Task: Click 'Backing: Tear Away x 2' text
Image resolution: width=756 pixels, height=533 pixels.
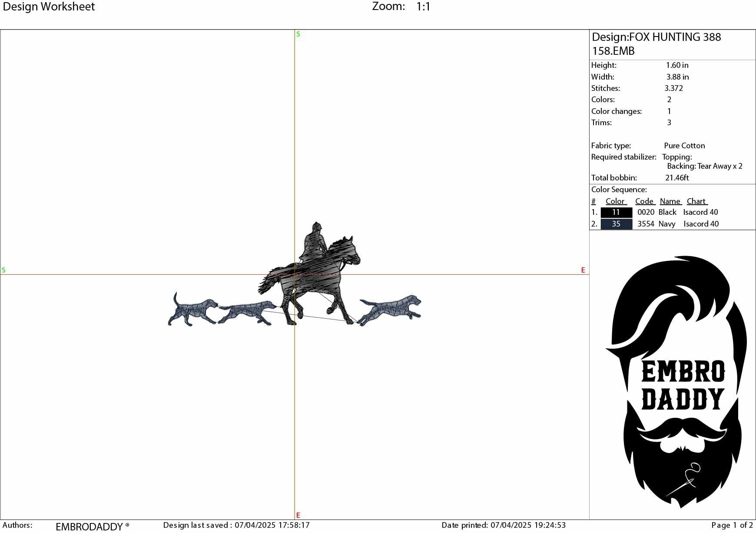Action: coord(705,166)
